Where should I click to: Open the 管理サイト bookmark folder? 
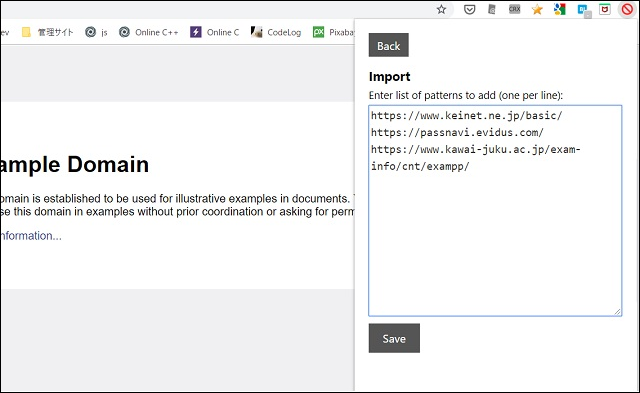pos(48,32)
